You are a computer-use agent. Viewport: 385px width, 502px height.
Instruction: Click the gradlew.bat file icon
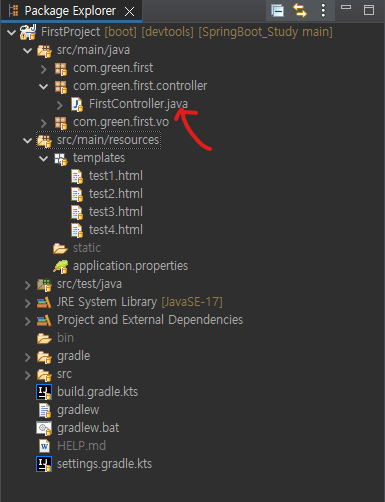coord(44,428)
